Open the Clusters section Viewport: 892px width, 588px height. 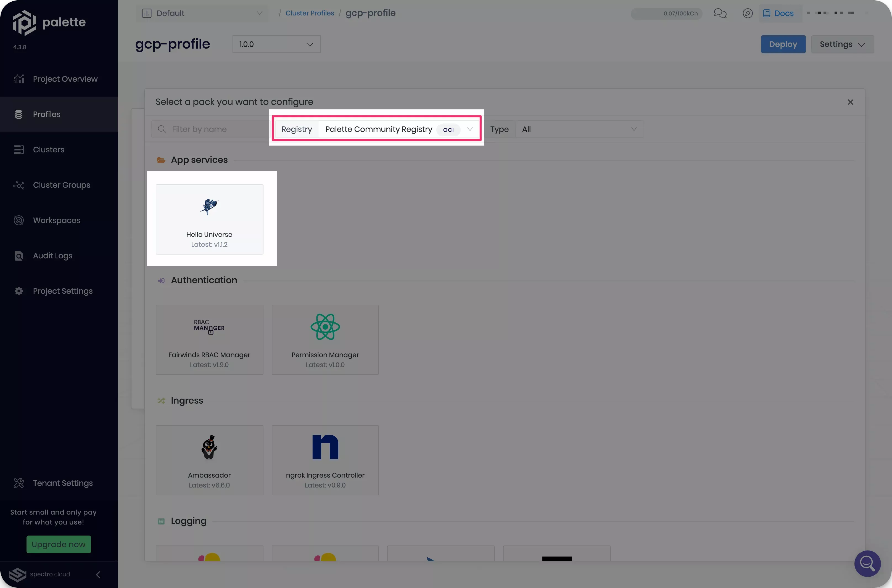pos(59,150)
